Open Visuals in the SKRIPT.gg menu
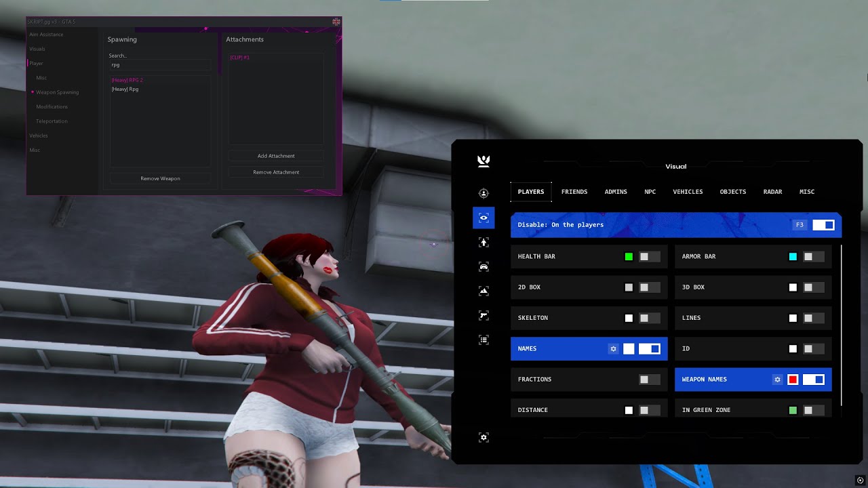868x488 pixels. 37,49
